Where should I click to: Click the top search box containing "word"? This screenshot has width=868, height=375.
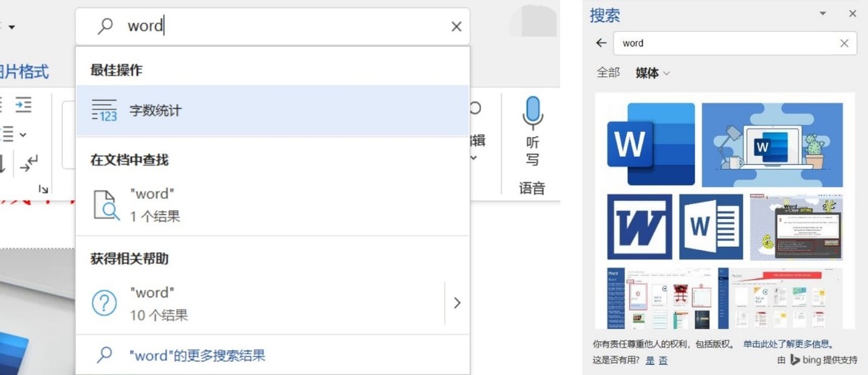tap(273, 27)
